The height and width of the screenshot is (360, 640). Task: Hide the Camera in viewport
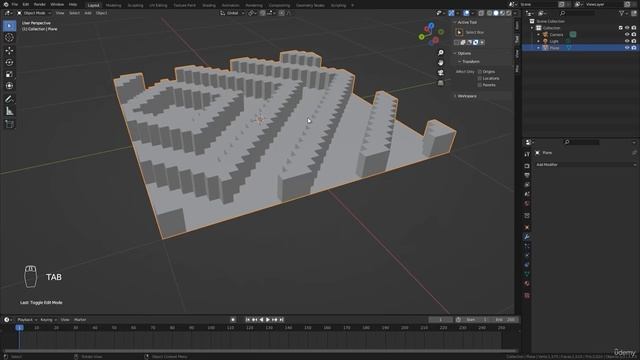tap(627, 35)
